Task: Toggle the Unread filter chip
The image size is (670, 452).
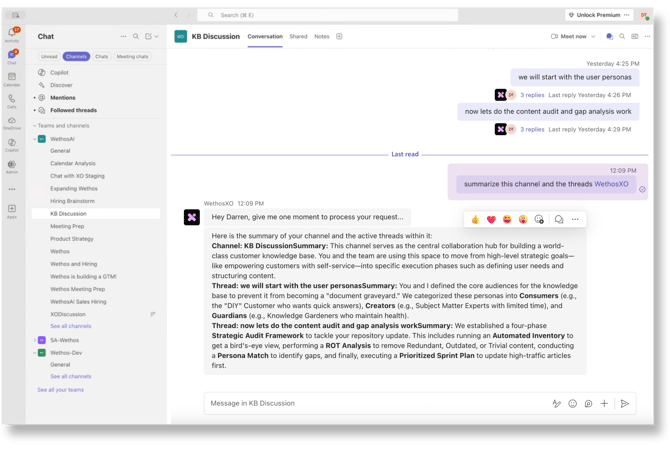Action: tap(49, 57)
